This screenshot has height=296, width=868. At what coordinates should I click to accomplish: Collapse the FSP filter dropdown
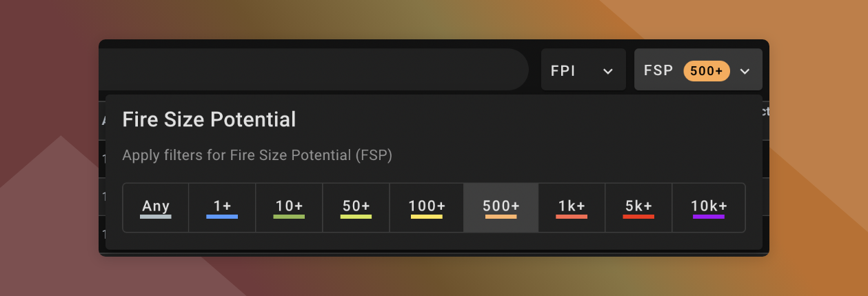point(697,70)
